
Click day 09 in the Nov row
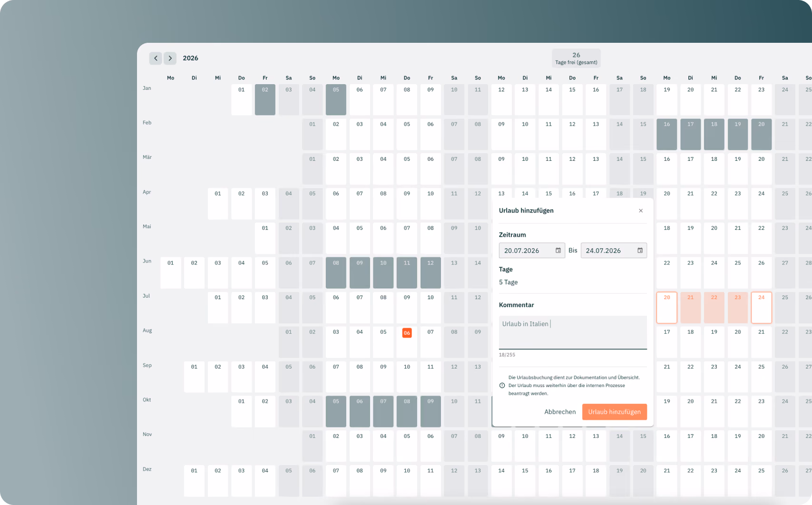501,446
